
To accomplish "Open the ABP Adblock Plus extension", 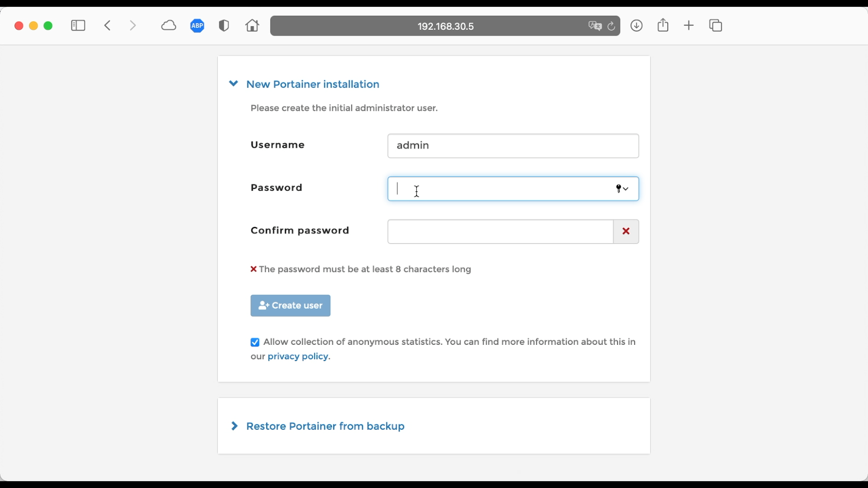I will (x=197, y=26).
